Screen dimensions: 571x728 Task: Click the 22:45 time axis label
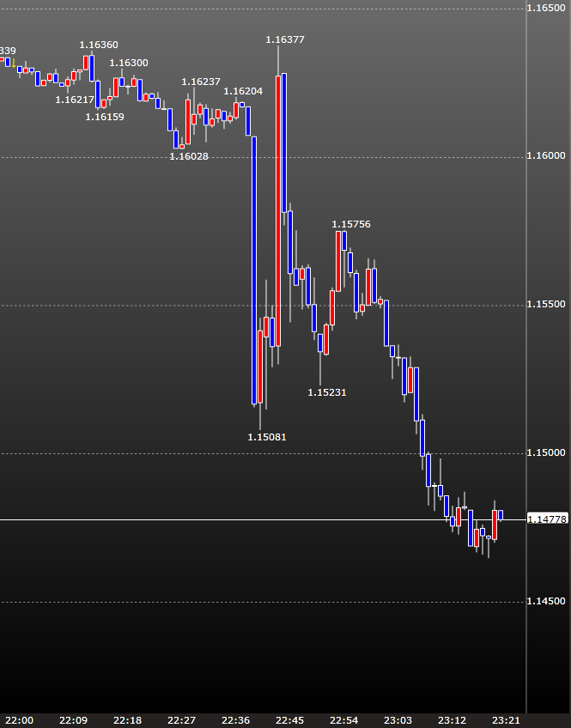pos(289,720)
